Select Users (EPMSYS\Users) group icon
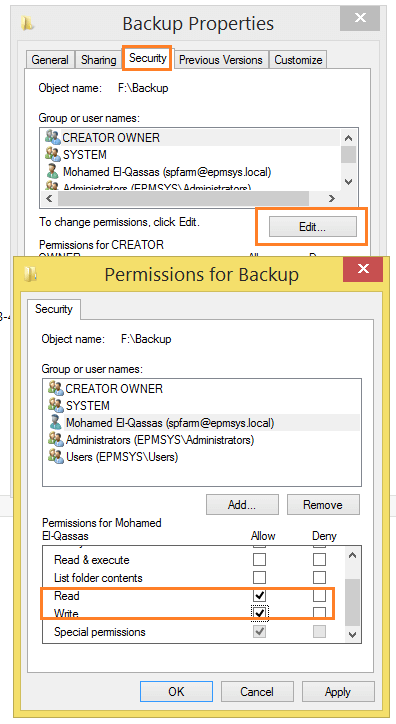Viewport: 396px width, 724px height. pyautogui.click(x=55, y=457)
